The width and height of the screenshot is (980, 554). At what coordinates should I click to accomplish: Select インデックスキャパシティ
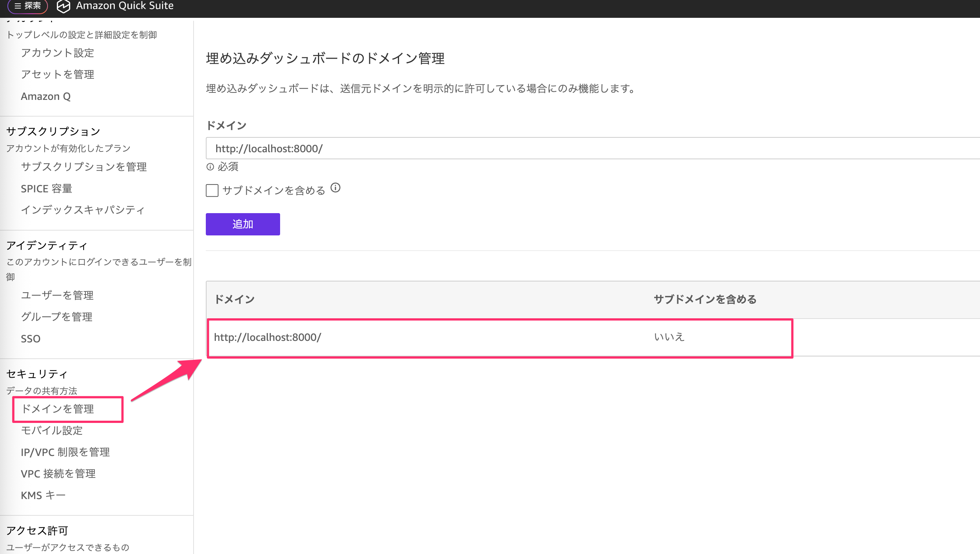[x=82, y=210]
